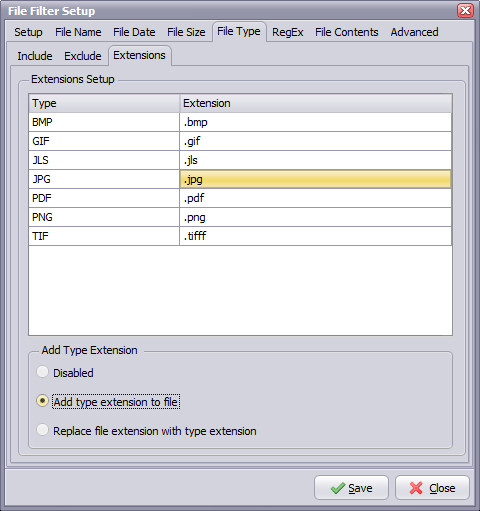480x511 pixels.
Task: Sort by the Type column header
Action: pos(104,103)
